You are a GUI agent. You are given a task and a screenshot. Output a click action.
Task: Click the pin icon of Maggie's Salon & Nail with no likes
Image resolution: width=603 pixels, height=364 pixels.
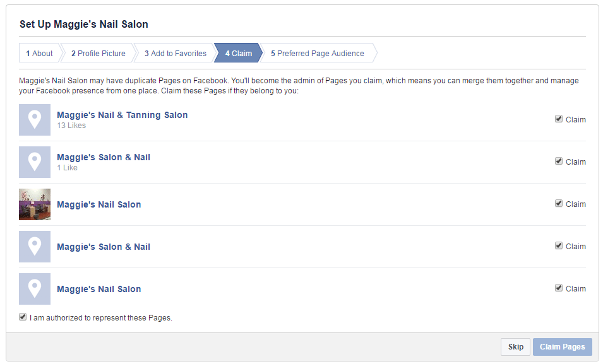(35, 247)
